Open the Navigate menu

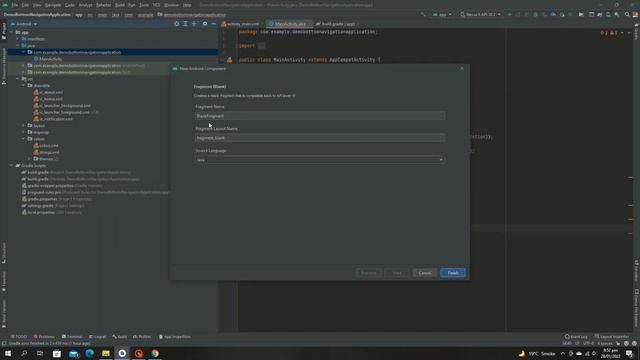[x=53, y=5]
